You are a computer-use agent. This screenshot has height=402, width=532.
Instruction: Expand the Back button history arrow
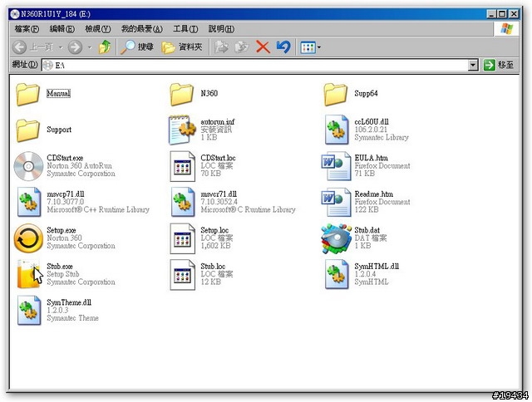coord(61,47)
